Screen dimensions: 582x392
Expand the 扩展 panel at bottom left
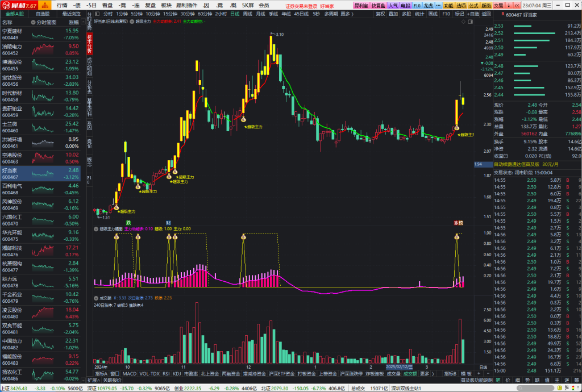[x=94, y=380]
